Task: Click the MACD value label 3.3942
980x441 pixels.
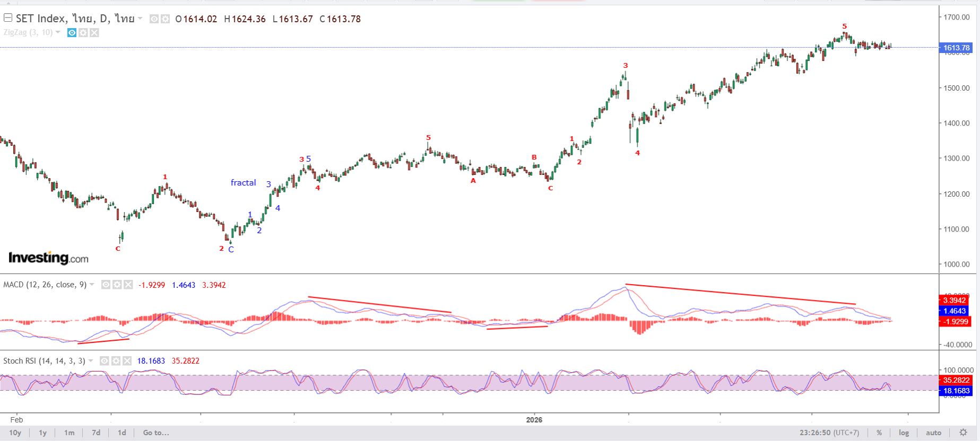Action: pyautogui.click(x=954, y=301)
